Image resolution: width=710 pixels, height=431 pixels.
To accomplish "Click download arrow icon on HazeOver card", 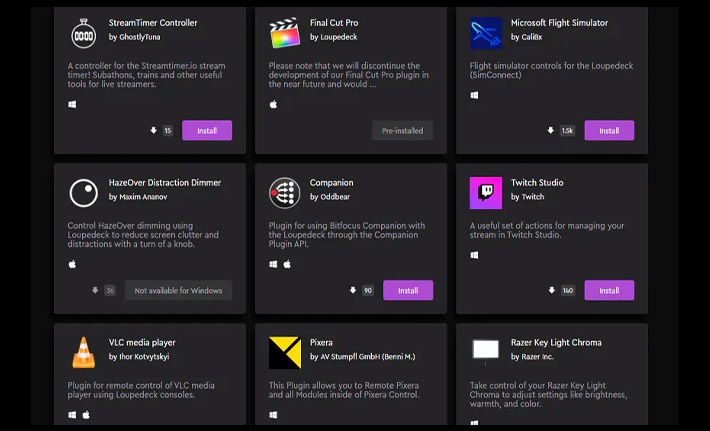I will pos(95,290).
